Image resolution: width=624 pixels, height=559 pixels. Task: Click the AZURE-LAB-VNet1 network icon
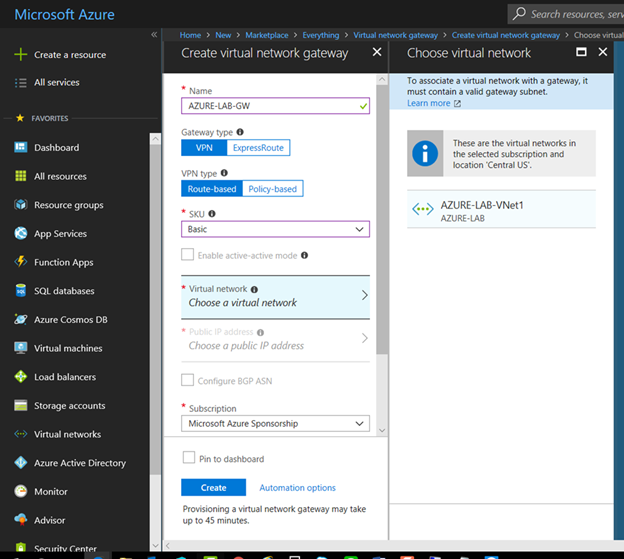tap(423, 208)
